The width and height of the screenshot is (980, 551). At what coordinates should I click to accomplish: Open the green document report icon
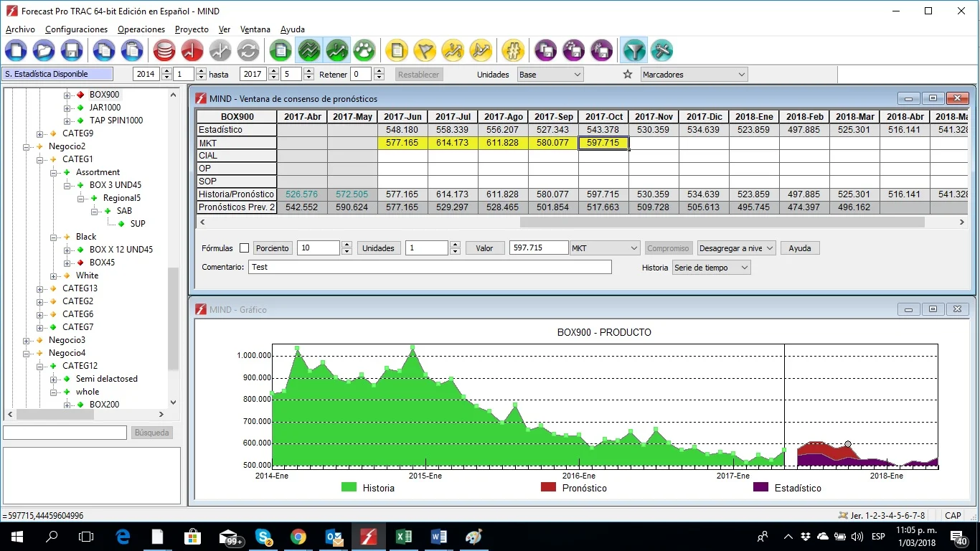(281, 51)
